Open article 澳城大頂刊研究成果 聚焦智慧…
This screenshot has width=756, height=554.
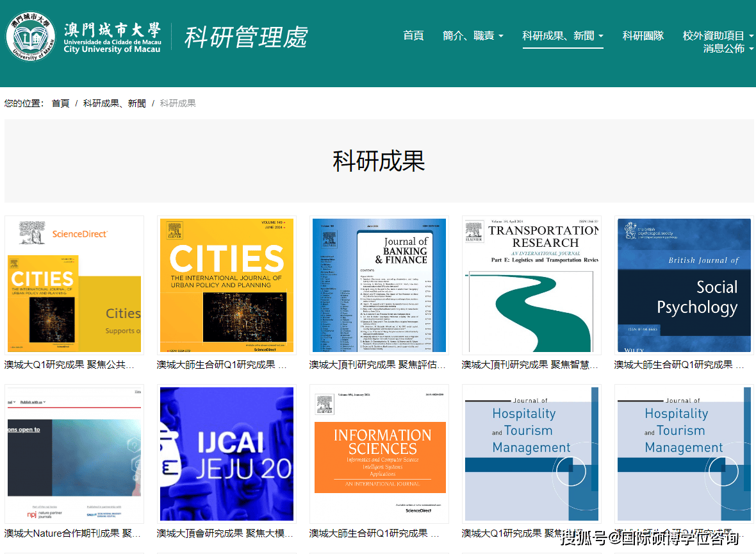(x=530, y=365)
